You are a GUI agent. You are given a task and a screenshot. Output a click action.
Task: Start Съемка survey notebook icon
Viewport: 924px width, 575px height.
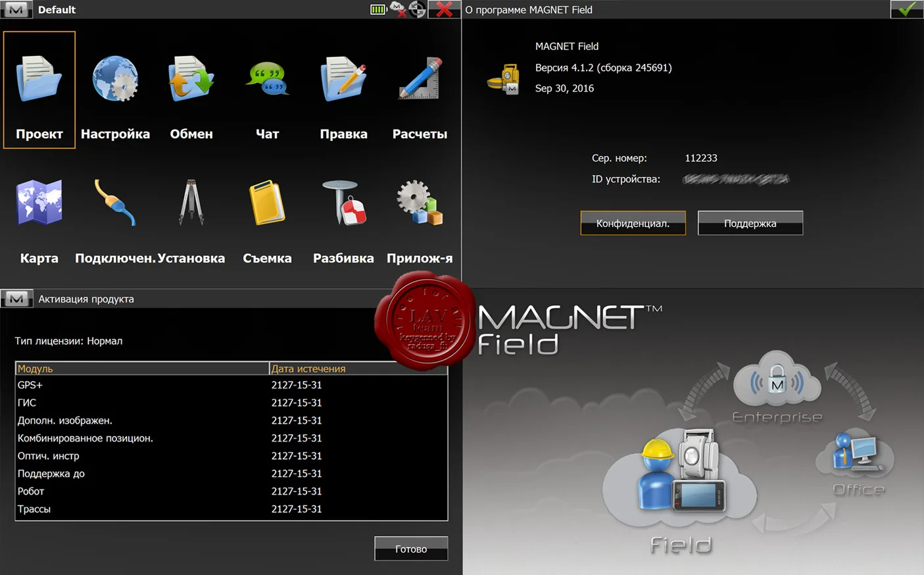(x=267, y=204)
